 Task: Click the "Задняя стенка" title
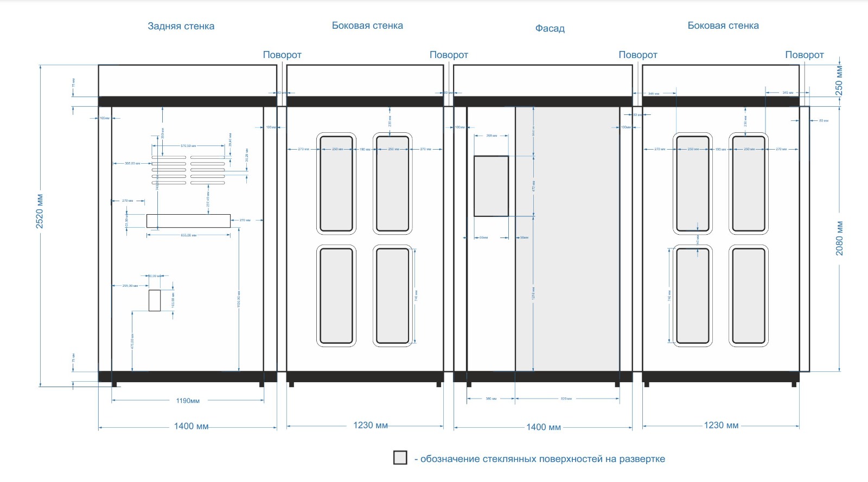click(181, 26)
